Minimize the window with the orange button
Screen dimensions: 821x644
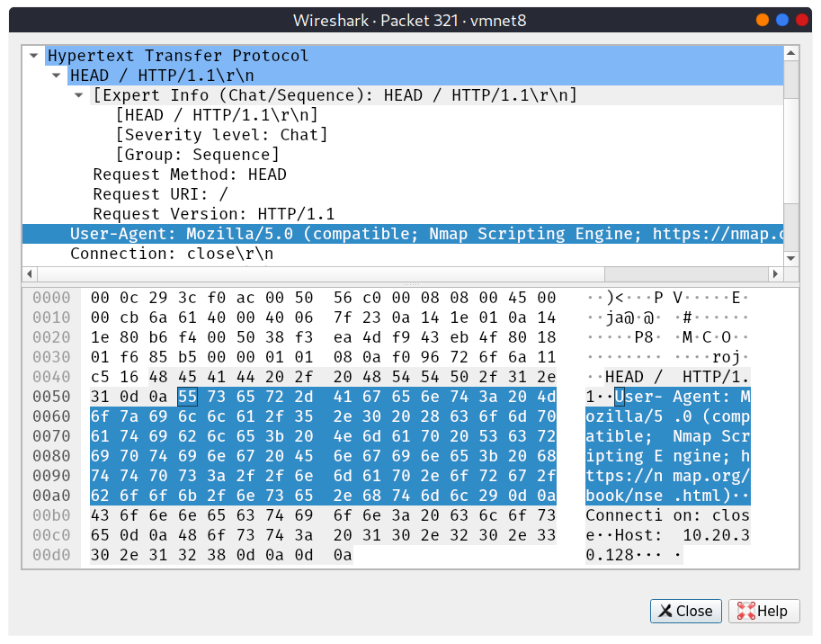click(763, 20)
